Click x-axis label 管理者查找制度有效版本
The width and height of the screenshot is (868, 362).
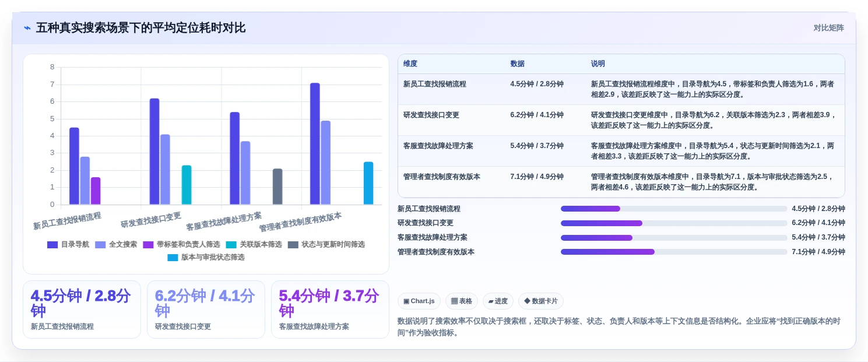tap(300, 222)
